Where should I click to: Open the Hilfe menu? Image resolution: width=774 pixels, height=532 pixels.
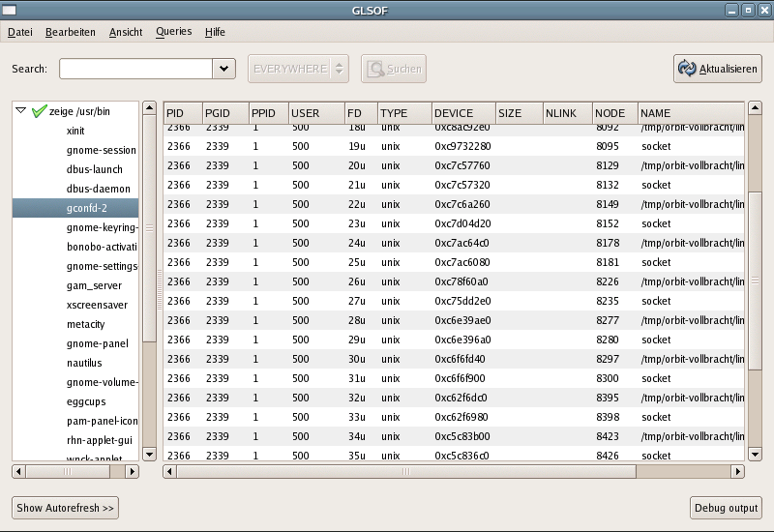(215, 32)
